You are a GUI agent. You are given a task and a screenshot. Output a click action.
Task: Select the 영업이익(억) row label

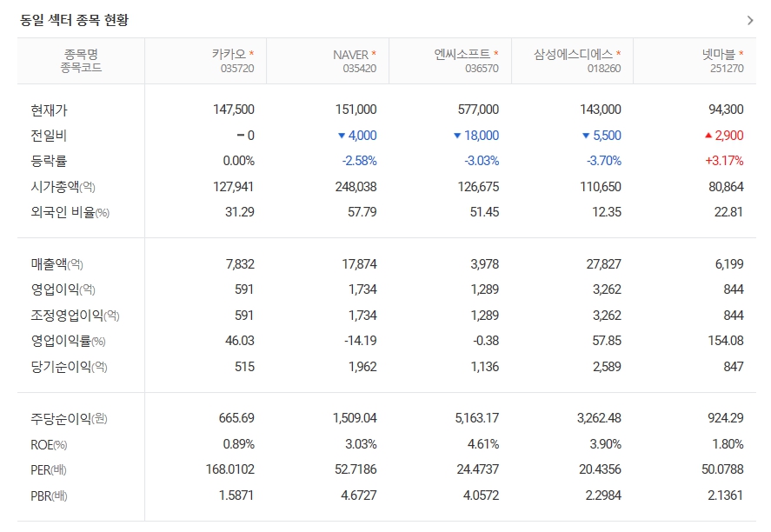coord(63,289)
